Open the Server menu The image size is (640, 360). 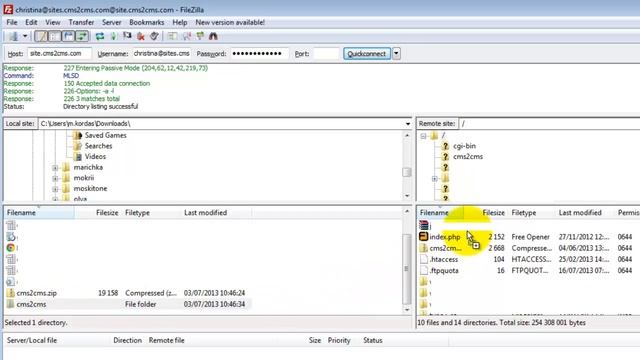(111, 22)
